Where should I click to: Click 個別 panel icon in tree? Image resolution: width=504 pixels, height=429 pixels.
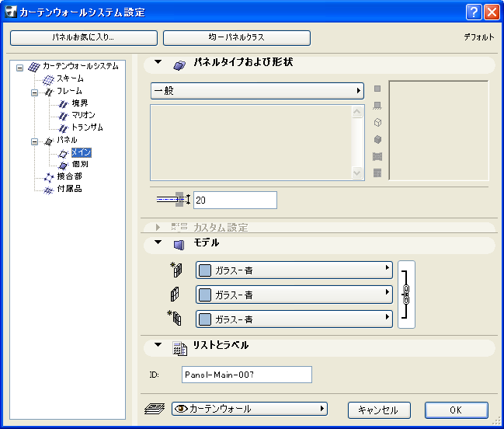(64, 166)
